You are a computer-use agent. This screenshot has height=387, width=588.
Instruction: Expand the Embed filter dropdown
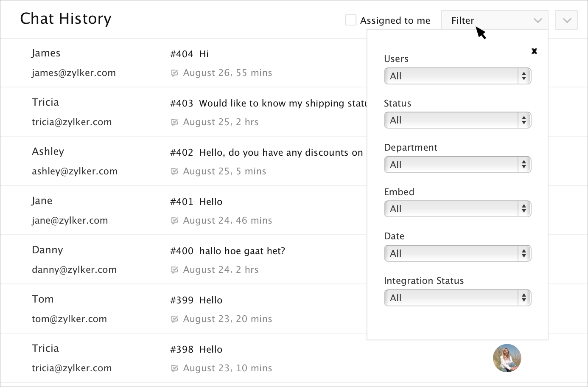click(x=457, y=209)
